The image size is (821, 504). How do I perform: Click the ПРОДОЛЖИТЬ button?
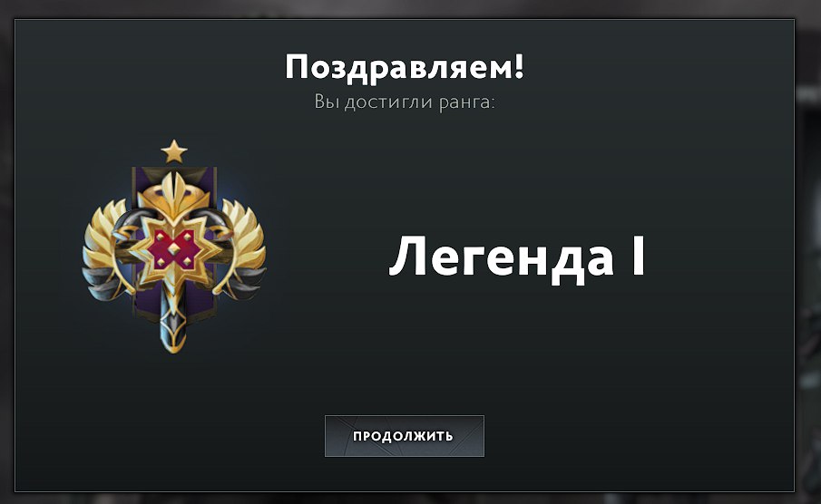point(405,436)
